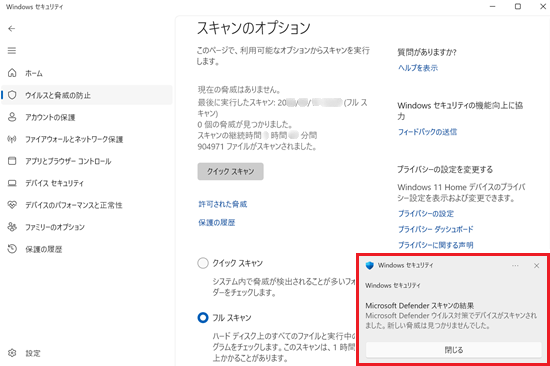The height and width of the screenshot is (366, 550).
Task: Click the 質問がありますか? heading
Action: (x=427, y=53)
